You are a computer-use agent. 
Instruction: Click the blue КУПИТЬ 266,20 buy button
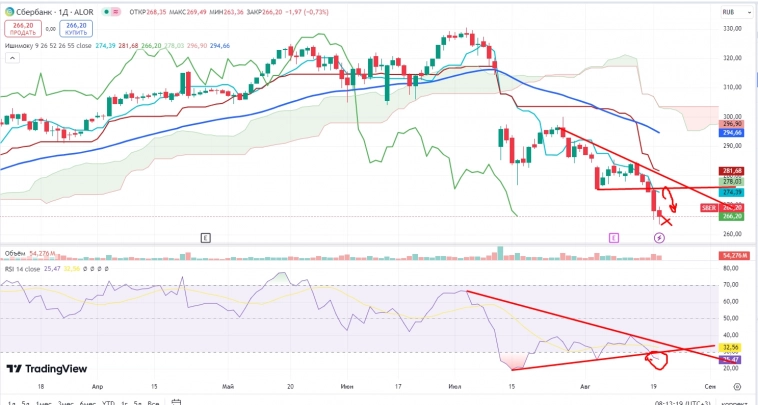click(x=76, y=29)
